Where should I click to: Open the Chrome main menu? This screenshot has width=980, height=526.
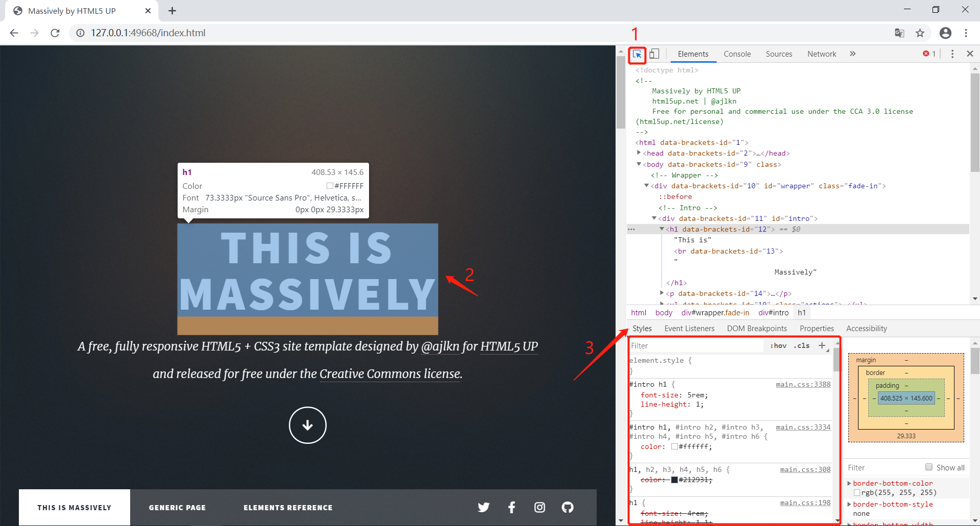(966, 33)
